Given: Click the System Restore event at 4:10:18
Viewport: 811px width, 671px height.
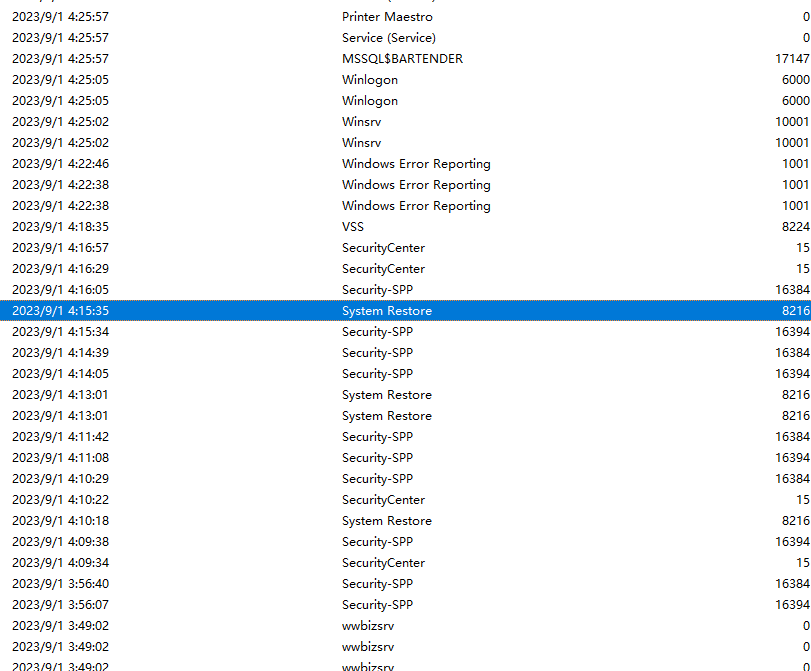Looking at the screenshot, I should (x=406, y=520).
